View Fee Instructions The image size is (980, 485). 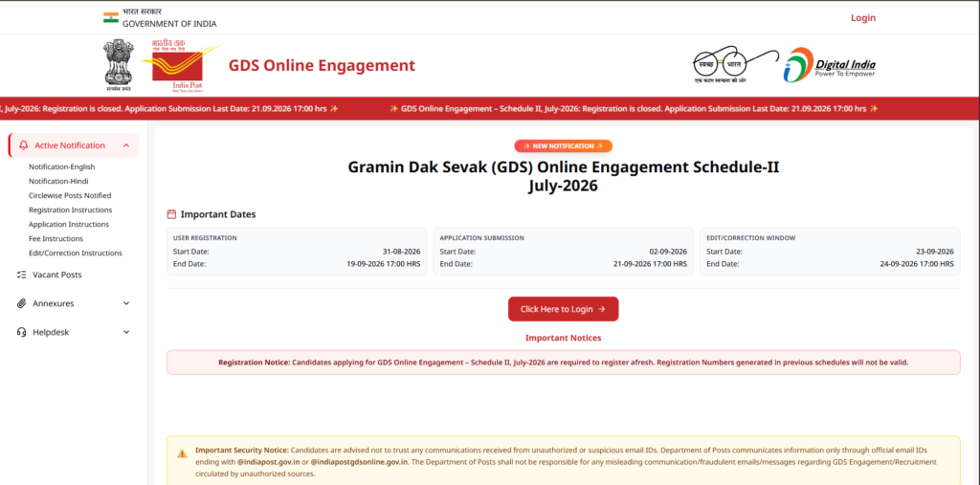pyautogui.click(x=56, y=239)
